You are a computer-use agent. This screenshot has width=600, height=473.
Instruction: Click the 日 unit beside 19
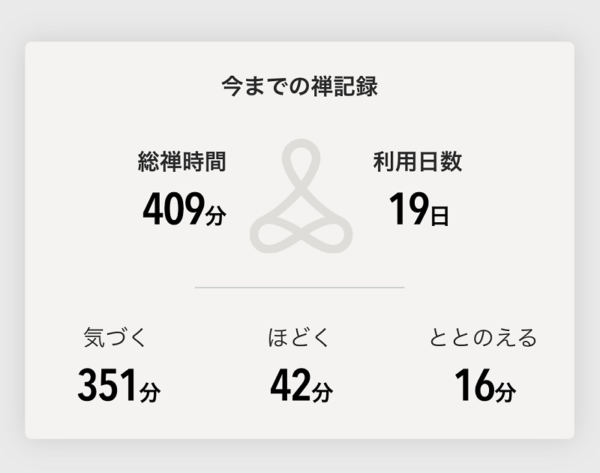coord(439,215)
